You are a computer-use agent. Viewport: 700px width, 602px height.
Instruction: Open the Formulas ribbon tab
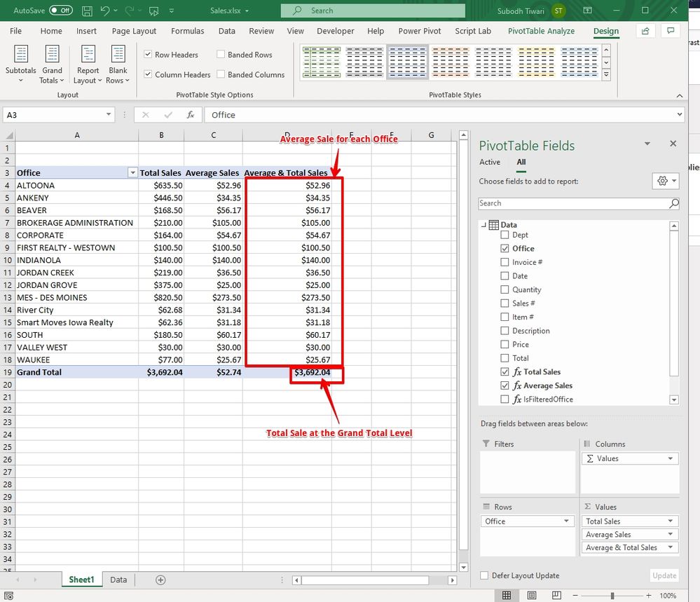pos(188,31)
